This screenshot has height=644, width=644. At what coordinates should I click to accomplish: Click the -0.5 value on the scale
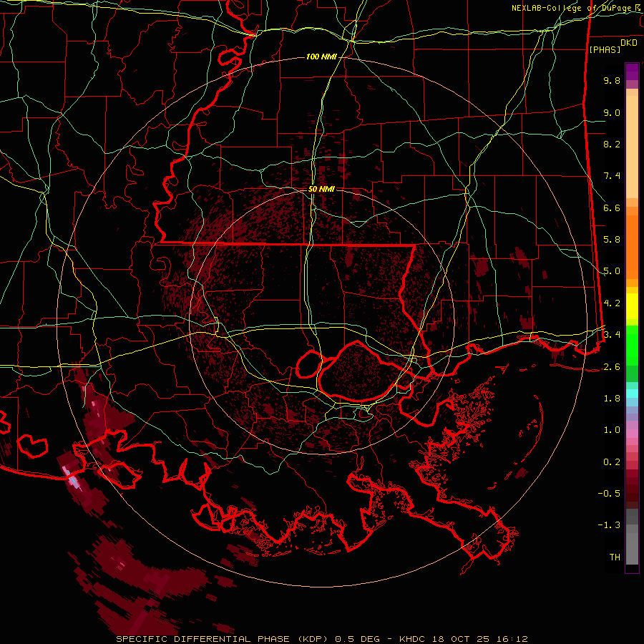point(609,494)
